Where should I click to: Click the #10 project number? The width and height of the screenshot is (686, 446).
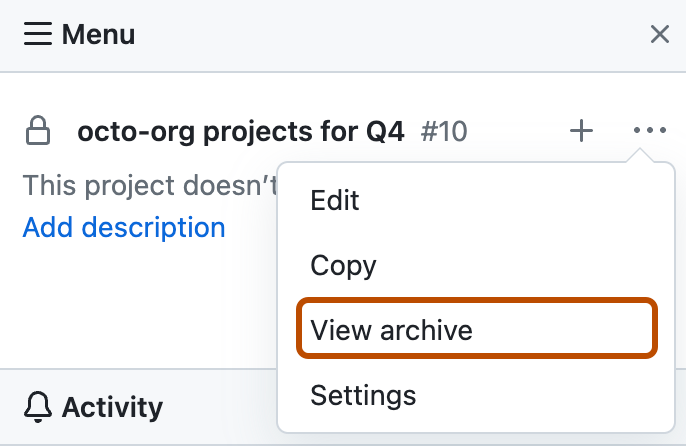coord(444,131)
